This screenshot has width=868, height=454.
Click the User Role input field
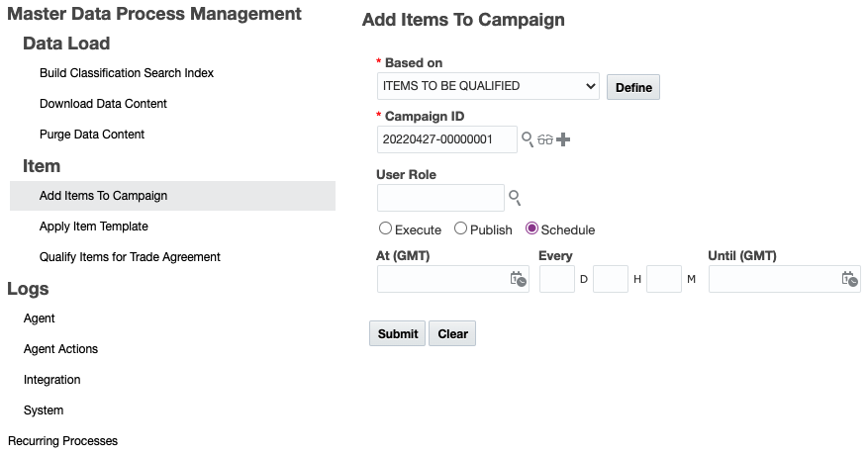point(440,198)
